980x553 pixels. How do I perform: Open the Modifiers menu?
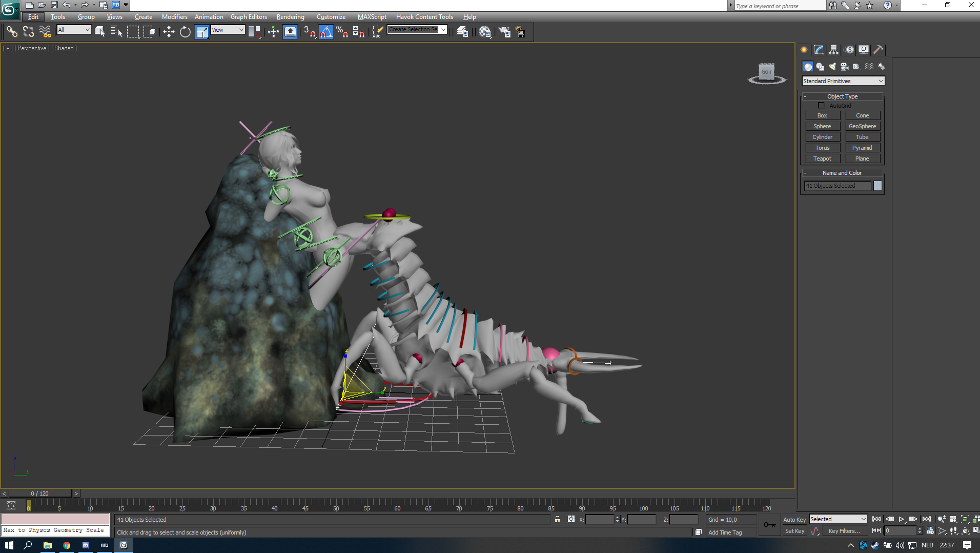pos(174,17)
